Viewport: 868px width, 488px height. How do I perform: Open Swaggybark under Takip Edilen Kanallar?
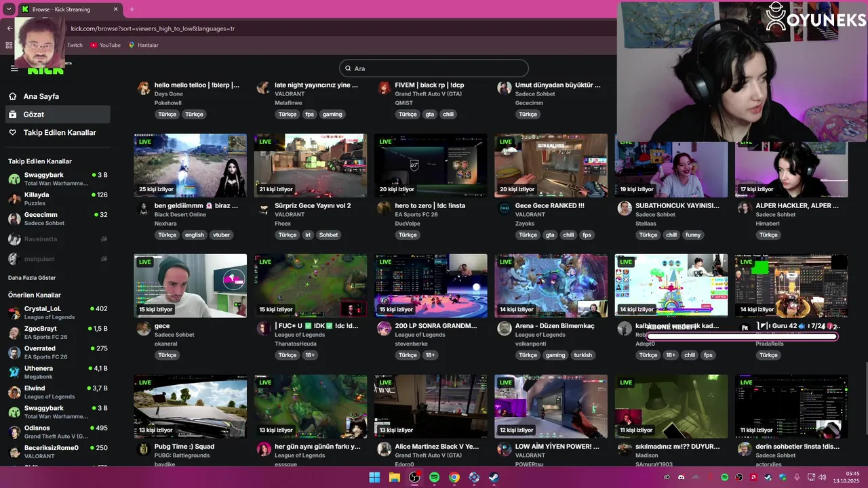(x=57, y=179)
